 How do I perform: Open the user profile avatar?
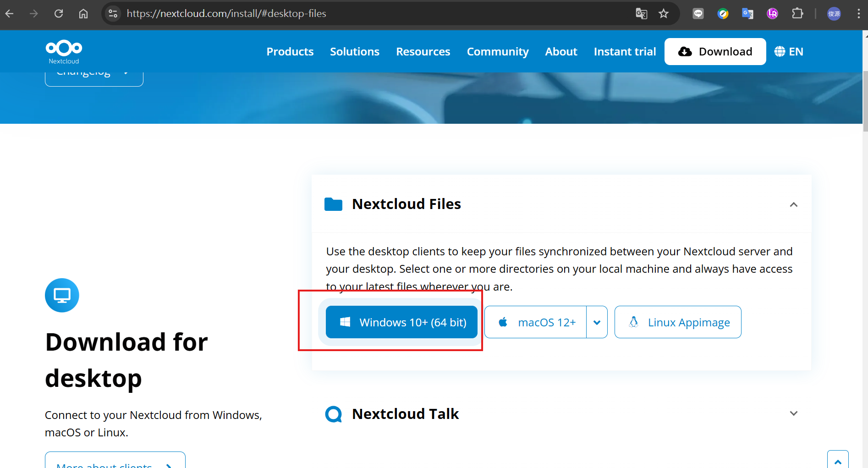(834, 14)
